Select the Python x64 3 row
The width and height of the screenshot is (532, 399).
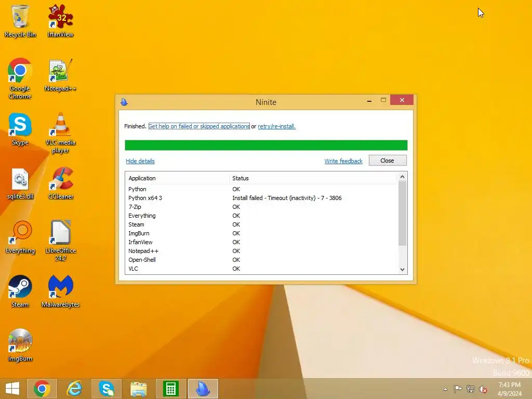pyautogui.click(x=262, y=198)
